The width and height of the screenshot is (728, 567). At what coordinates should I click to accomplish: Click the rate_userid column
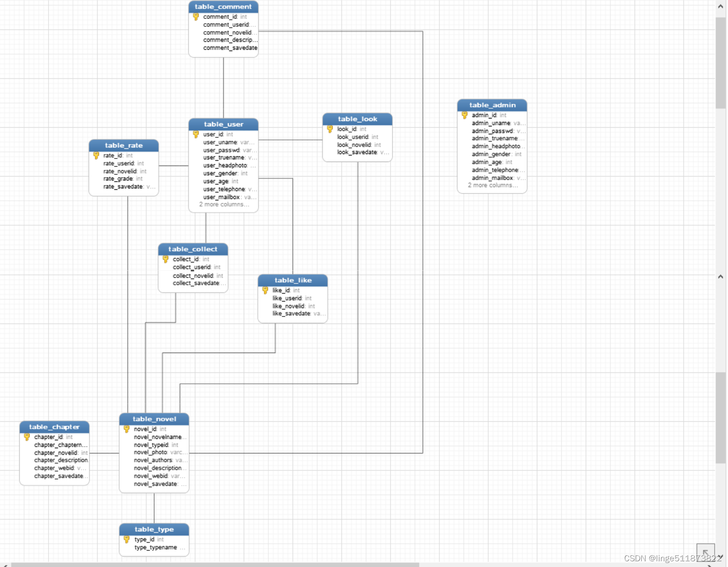[x=123, y=163]
